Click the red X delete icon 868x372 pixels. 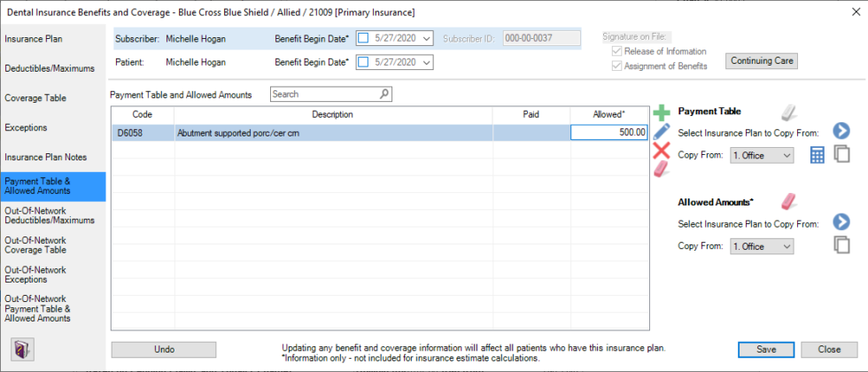(662, 150)
